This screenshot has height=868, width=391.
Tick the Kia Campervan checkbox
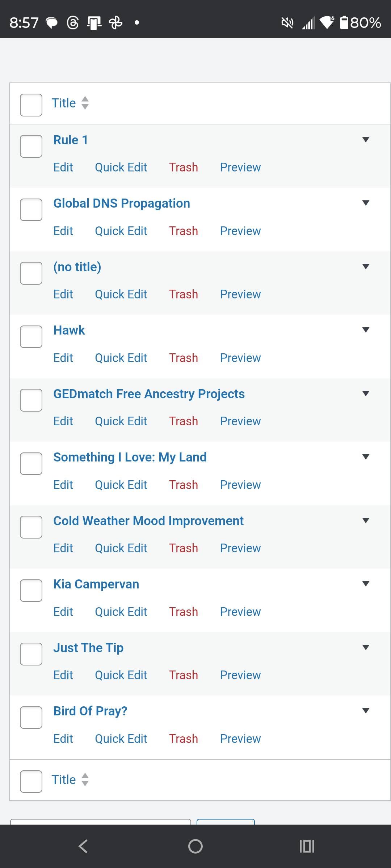click(31, 590)
